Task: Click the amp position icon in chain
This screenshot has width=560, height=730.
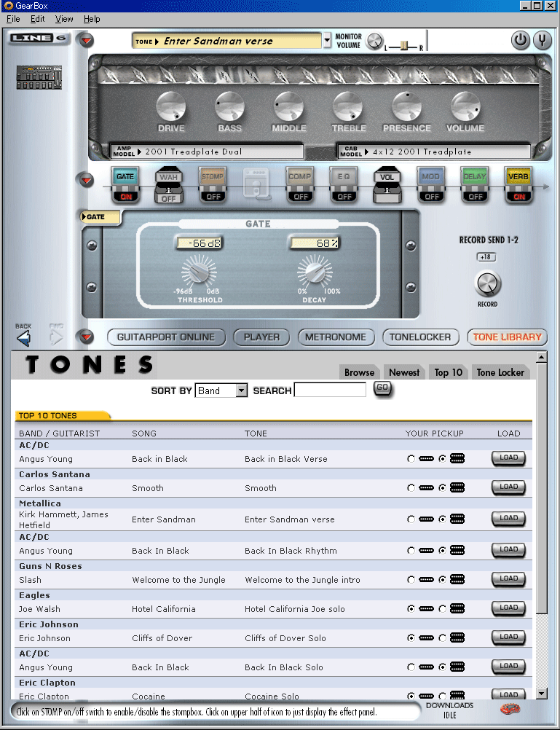Action: 256,184
